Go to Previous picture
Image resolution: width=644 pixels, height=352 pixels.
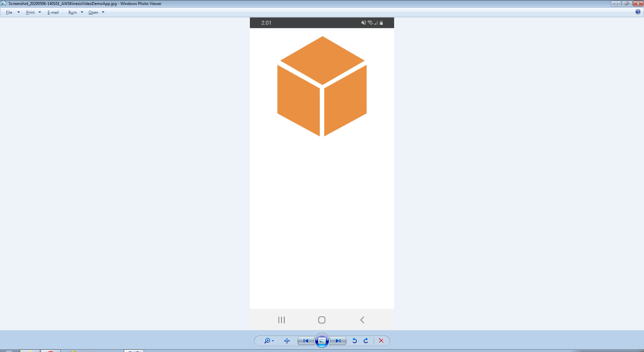pos(306,341)
